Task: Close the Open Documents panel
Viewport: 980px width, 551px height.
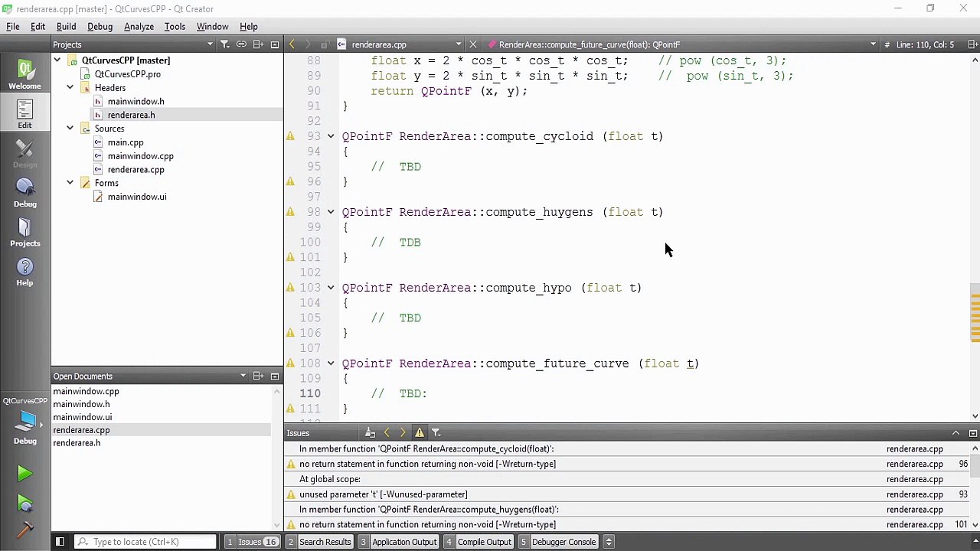Action: [275, 377]
